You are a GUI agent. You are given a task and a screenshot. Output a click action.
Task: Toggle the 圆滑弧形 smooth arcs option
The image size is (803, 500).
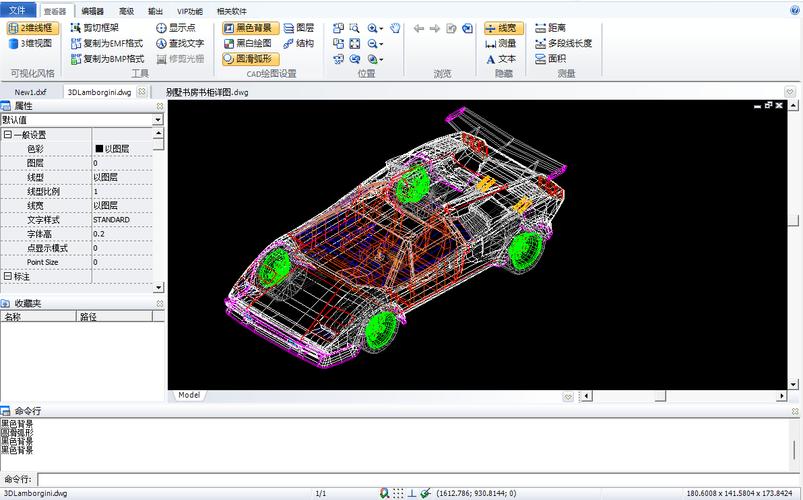click(x=250, y=59)
